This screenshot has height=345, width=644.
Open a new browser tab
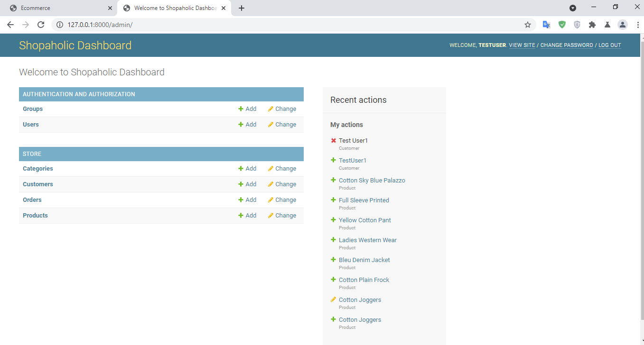(242, 8)
